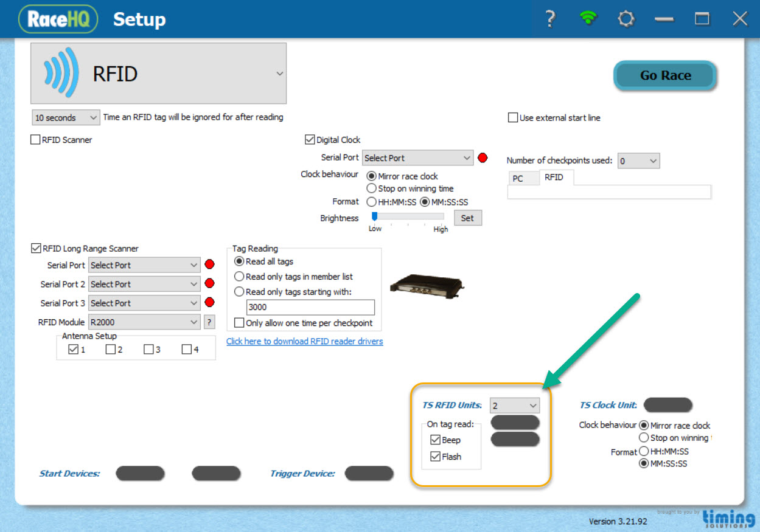
Task: Choose TS Clock Unit HH:MM:SS format
Action: [x=644, y=452]
